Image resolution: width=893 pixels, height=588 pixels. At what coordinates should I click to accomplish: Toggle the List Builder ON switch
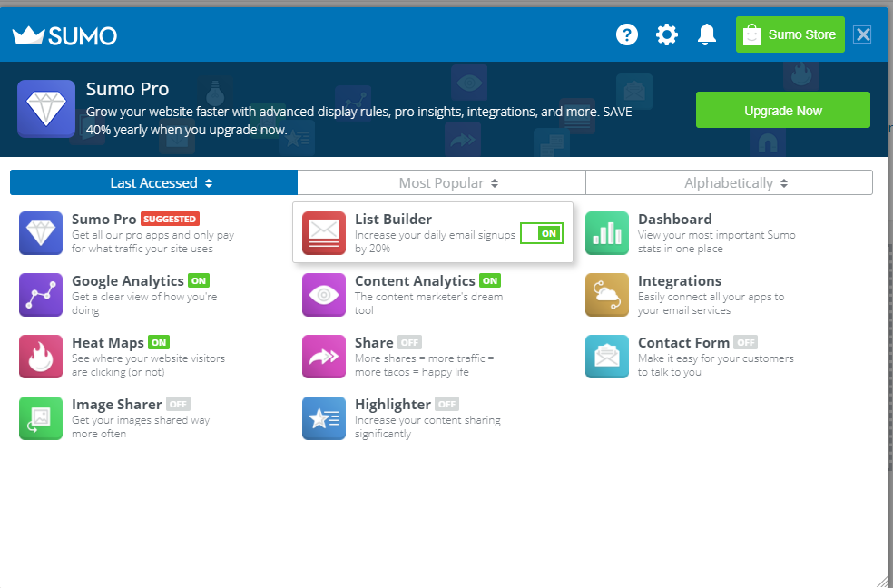(542, 233)
